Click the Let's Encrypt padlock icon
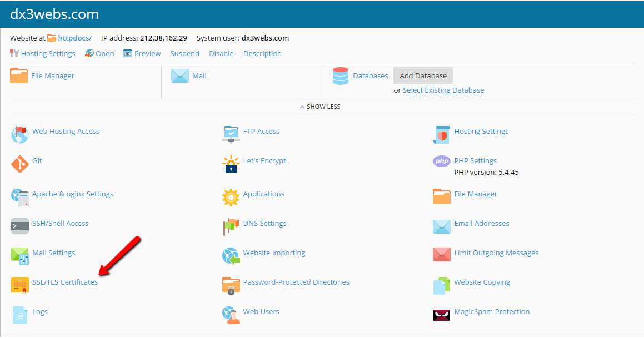644x338 pixels. (x=231, y=164)
